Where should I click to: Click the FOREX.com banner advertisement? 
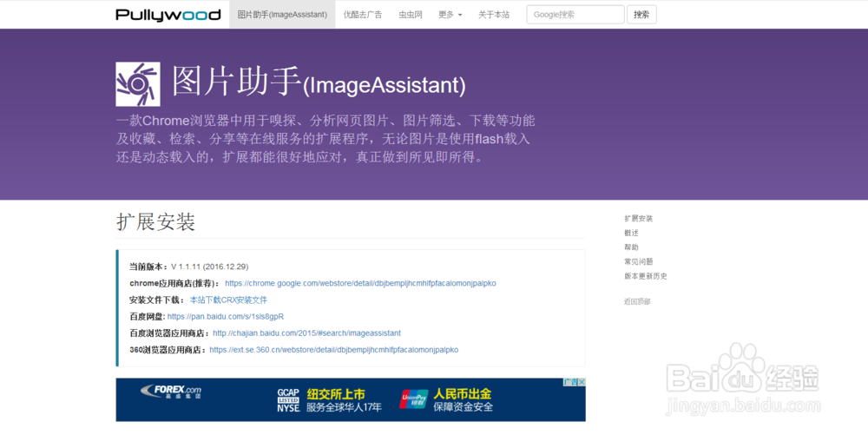[x=351, y=399]
